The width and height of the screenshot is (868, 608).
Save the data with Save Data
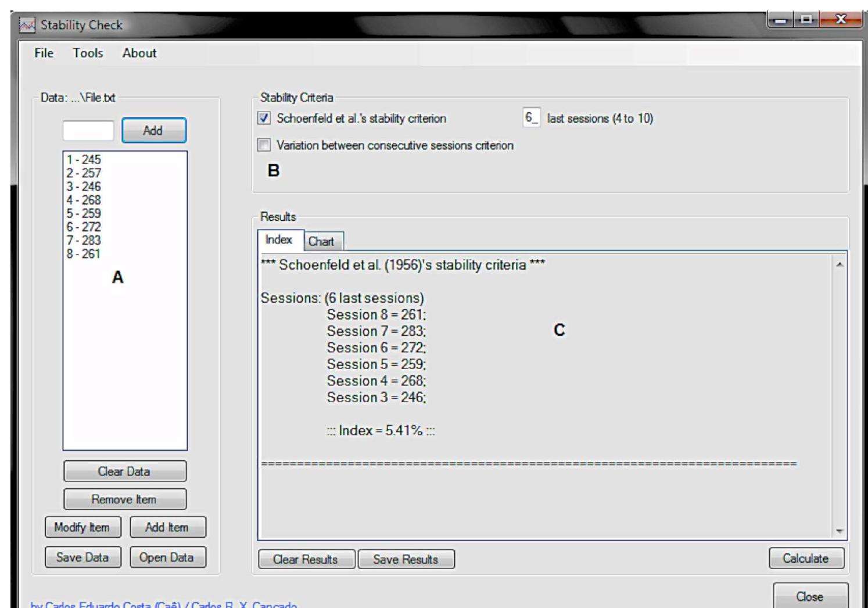coord(83,557)
